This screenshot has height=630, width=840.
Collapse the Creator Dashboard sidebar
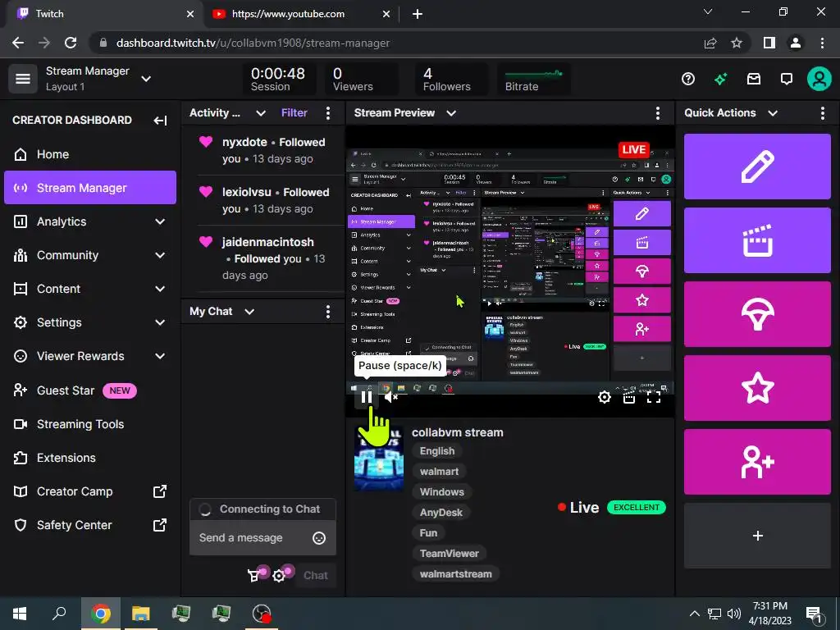click(x=160, y=120)
